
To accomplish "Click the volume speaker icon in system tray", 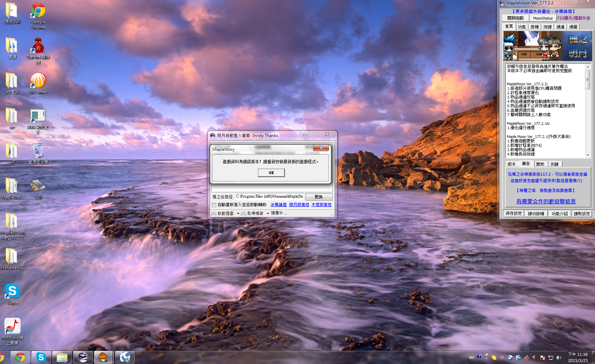I will (559, 358).
